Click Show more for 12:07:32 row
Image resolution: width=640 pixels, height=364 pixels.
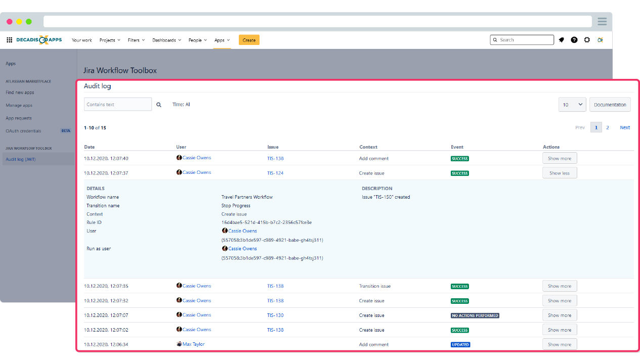point(560,301)
